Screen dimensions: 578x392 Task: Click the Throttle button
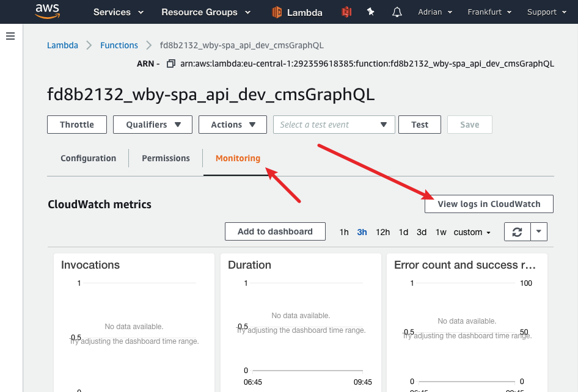pos(76,125)
